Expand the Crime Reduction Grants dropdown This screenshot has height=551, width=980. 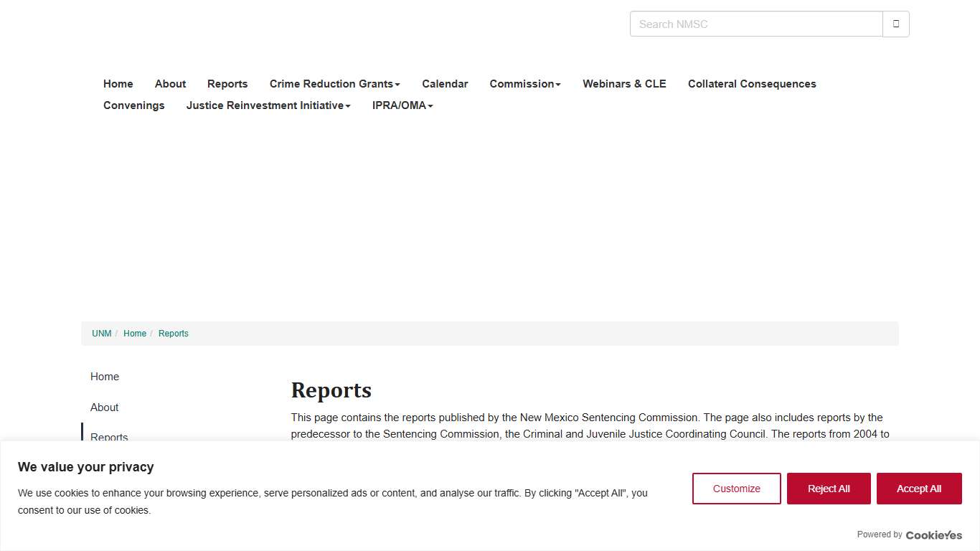point(334,84)
